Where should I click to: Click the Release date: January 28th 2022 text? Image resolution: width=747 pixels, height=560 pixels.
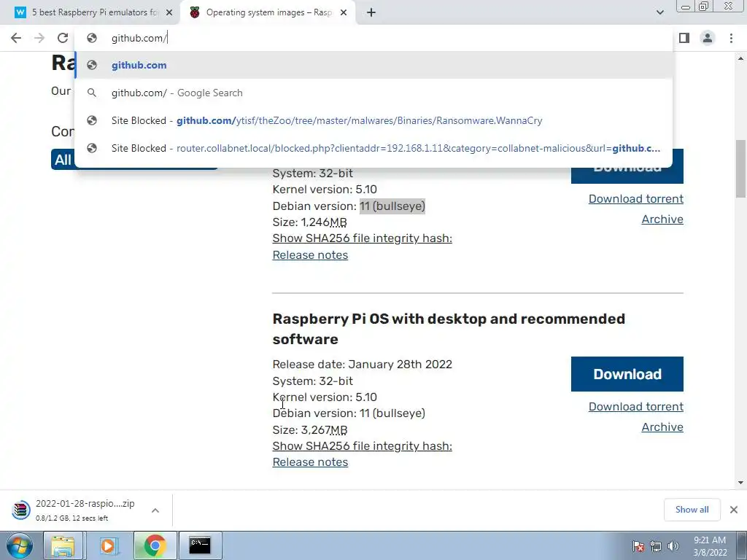362,365
